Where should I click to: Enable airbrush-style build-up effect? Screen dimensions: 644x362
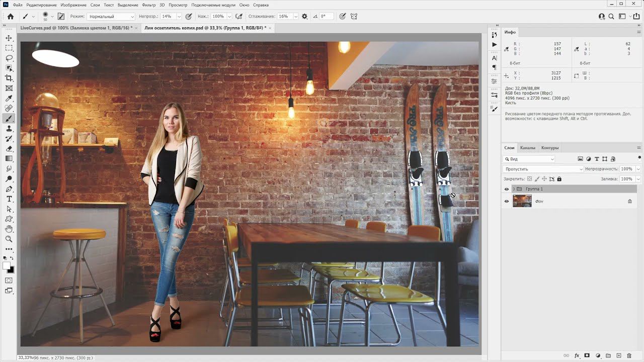click(x=239, y=17)
